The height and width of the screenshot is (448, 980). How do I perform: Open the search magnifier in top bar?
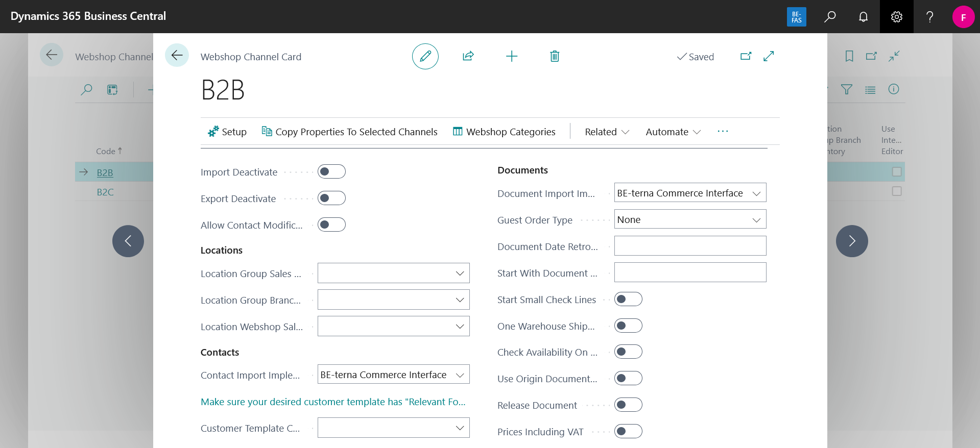(830, 17)
